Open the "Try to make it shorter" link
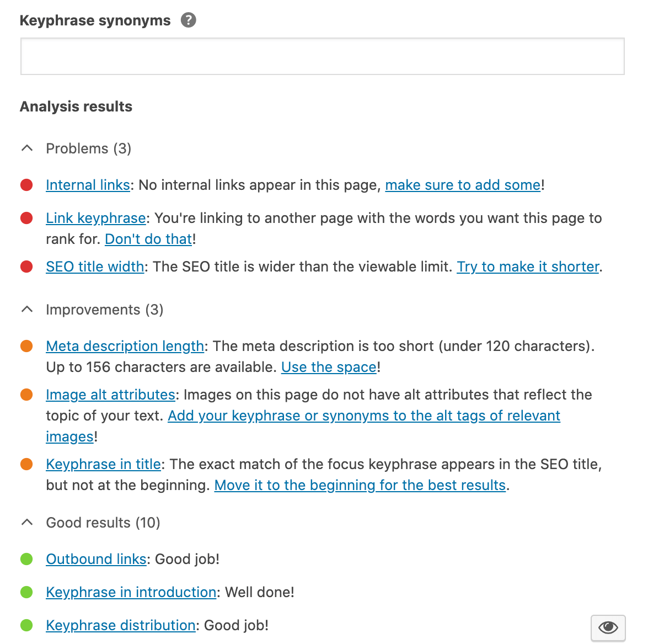The image size is (648, 644). tap(528, 267)
